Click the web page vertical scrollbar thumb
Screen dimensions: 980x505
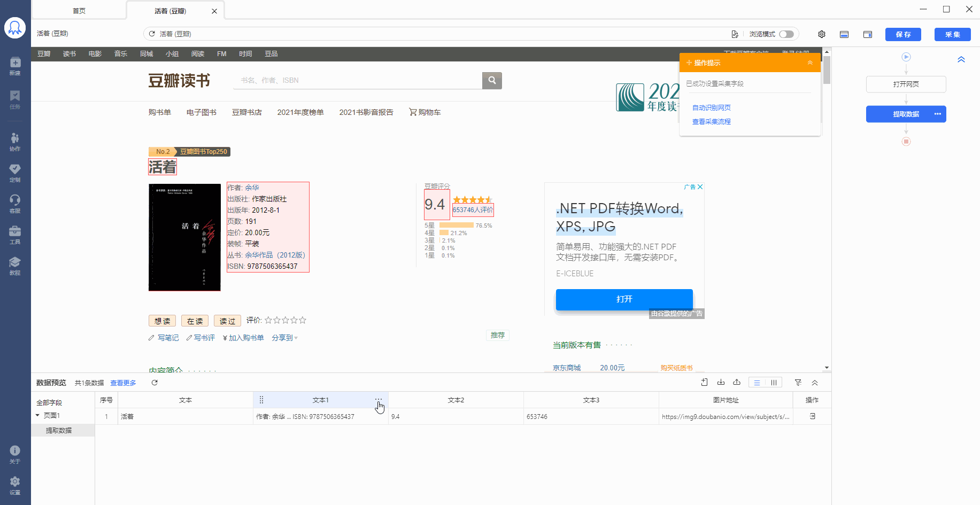click(827, 70)
